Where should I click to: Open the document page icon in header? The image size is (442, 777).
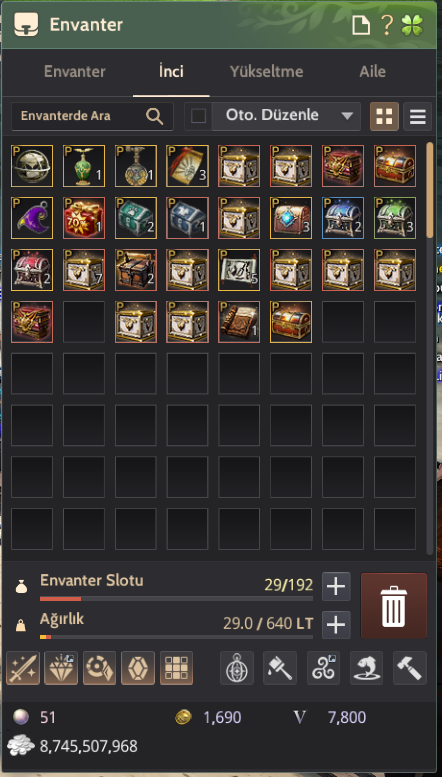coord(361,25)
